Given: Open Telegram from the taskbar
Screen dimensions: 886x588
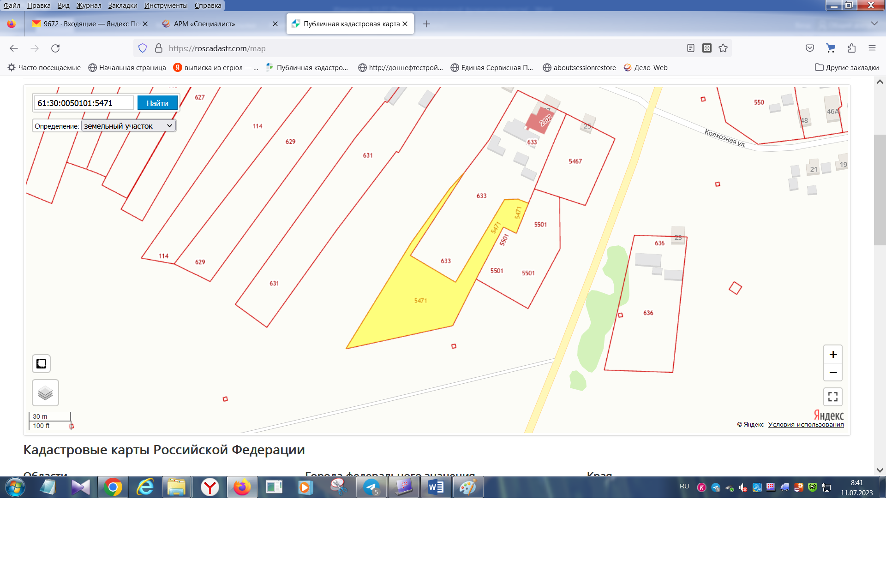Looking at the screenshot, I should (371, 487).
